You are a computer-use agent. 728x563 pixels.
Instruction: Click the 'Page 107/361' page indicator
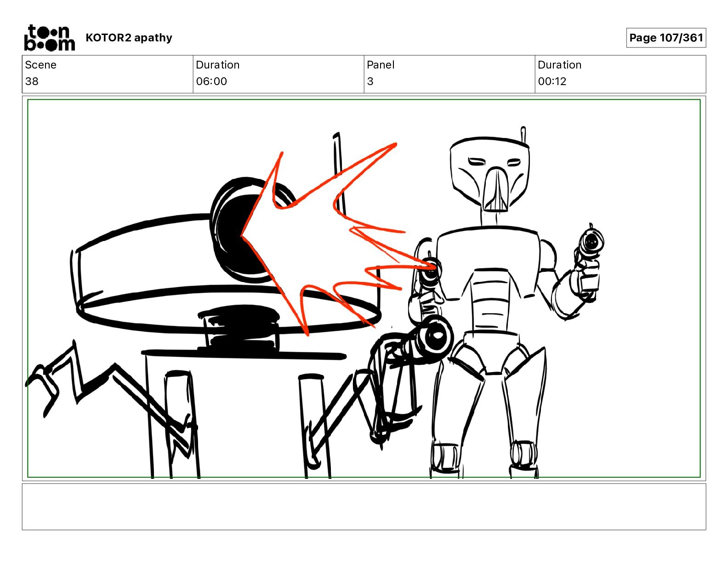pyautogui.click(x=666, y=38)
